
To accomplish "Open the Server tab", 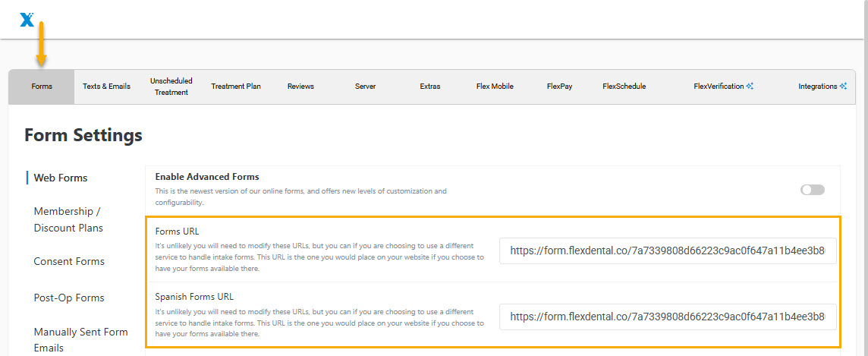I will [x=366, y=87].
